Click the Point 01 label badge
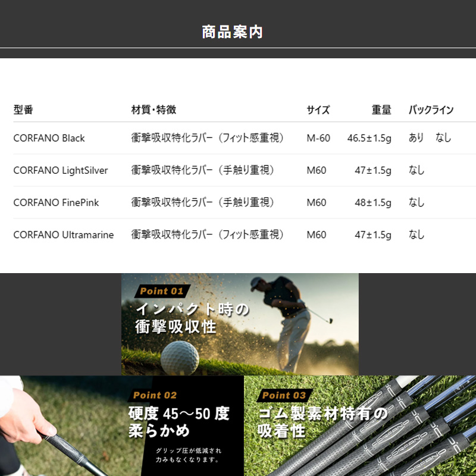The width and height of the screenshot is (476, 476). click(162, 291)
